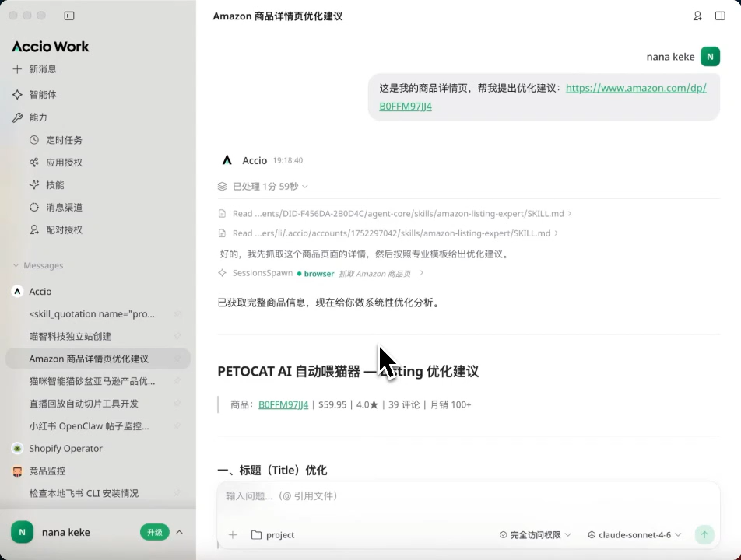This screenshot has height=560, width=741.
Task: Click the nana keke avatar at bottom left
Action: pyautogui.click(x=23, y=532)
